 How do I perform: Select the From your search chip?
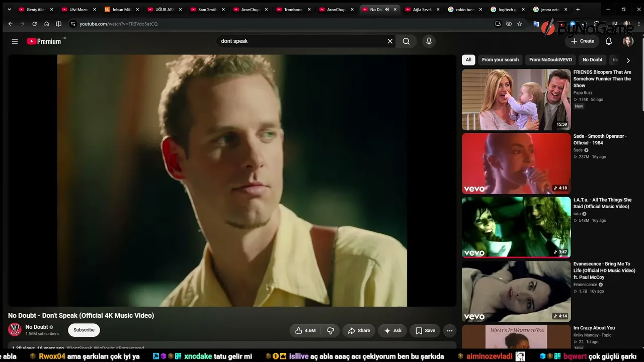(x=500, y=60)
